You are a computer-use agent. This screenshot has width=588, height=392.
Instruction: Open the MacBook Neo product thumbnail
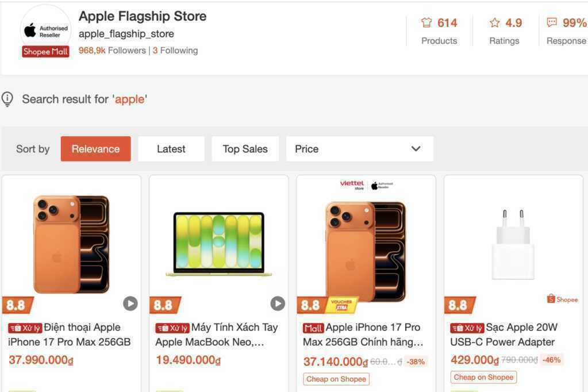219,244
